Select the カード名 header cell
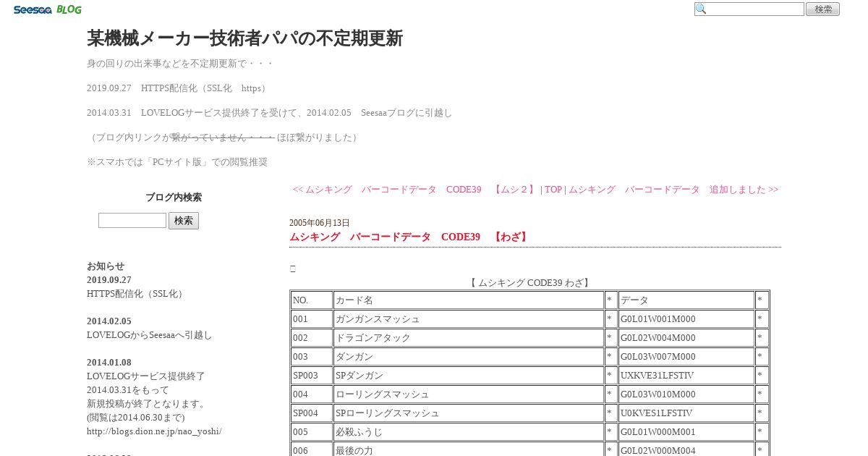 tap(469, 300)
